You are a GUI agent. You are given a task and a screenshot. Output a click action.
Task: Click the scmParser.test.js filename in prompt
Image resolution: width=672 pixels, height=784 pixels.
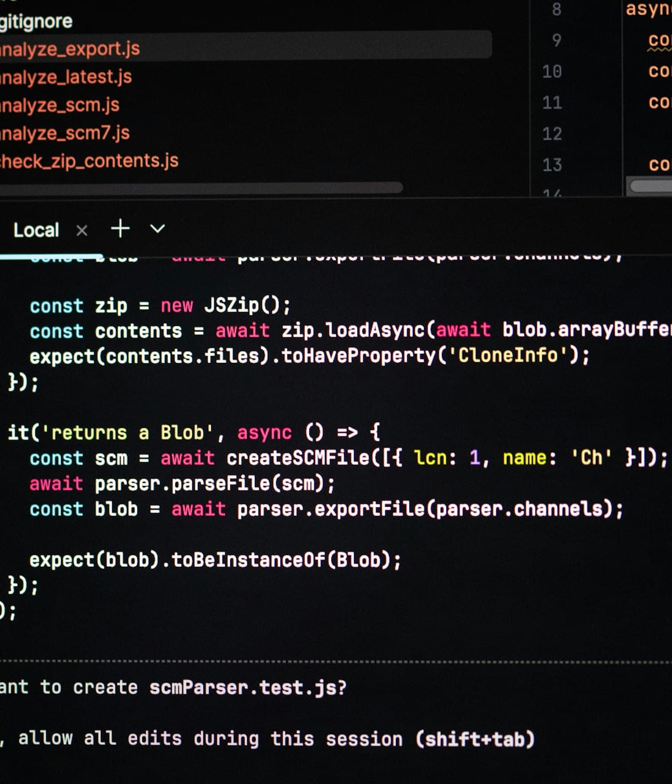[x=248, y=687]
